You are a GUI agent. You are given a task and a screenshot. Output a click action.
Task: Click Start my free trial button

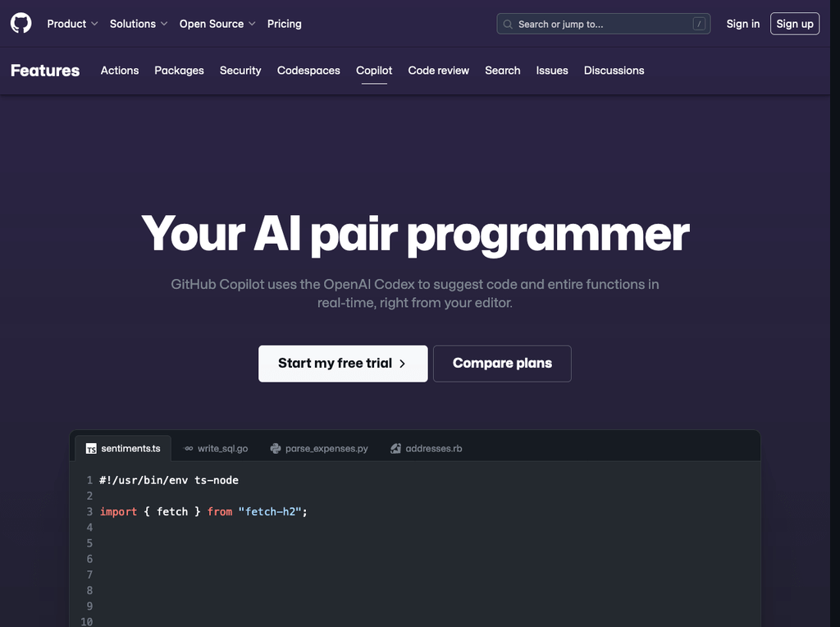pyautogui.click(x=343, y=364)
